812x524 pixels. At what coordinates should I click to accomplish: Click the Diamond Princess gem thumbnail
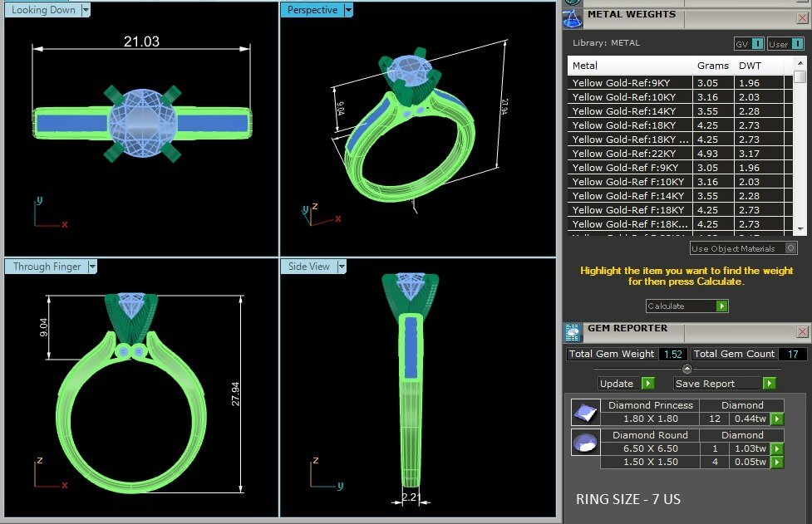coord(583,412)
